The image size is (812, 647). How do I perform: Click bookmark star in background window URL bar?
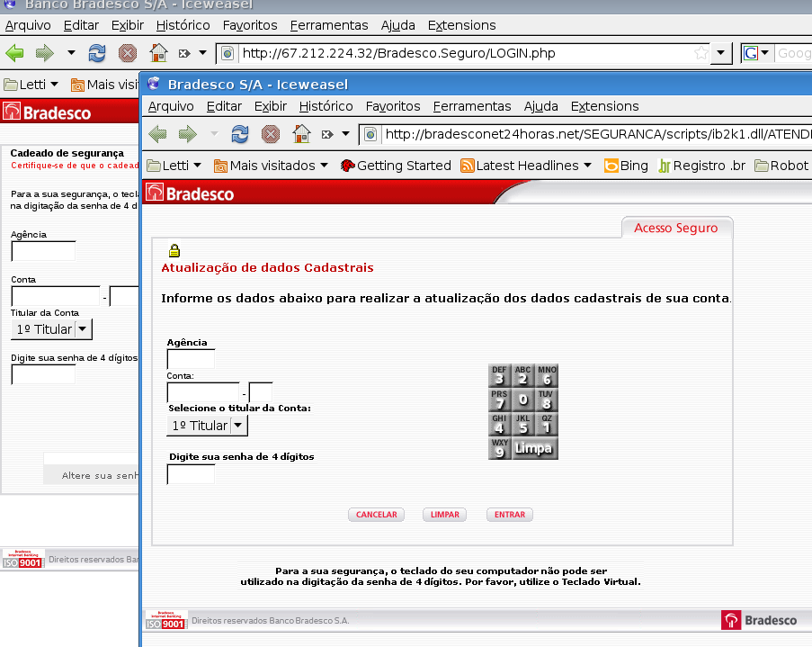click(700, 53)
